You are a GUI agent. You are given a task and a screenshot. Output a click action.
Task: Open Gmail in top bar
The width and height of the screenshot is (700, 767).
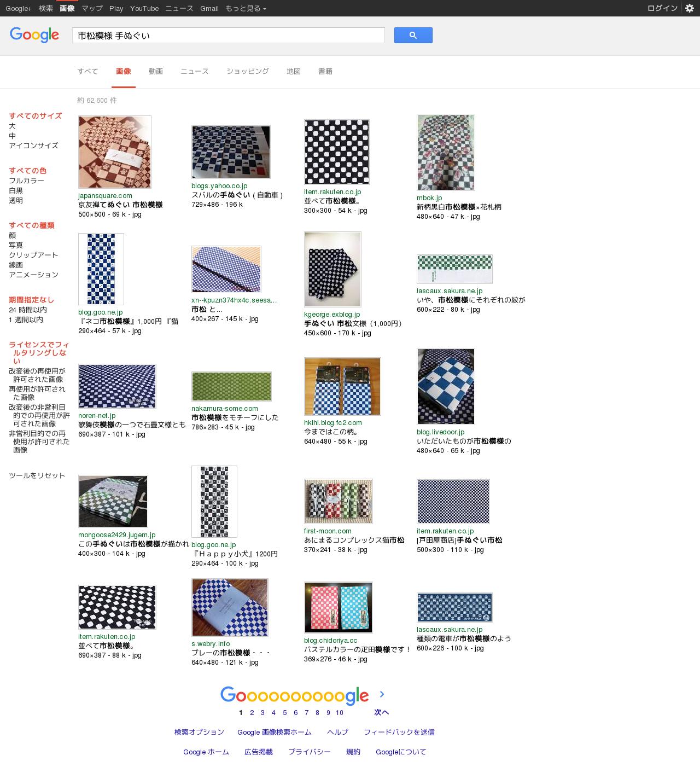209,8
